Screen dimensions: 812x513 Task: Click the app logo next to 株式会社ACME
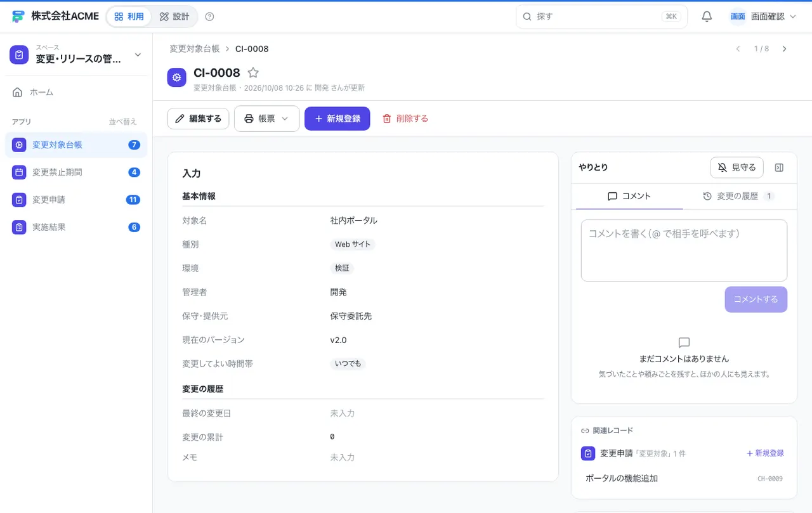(18, 16)
